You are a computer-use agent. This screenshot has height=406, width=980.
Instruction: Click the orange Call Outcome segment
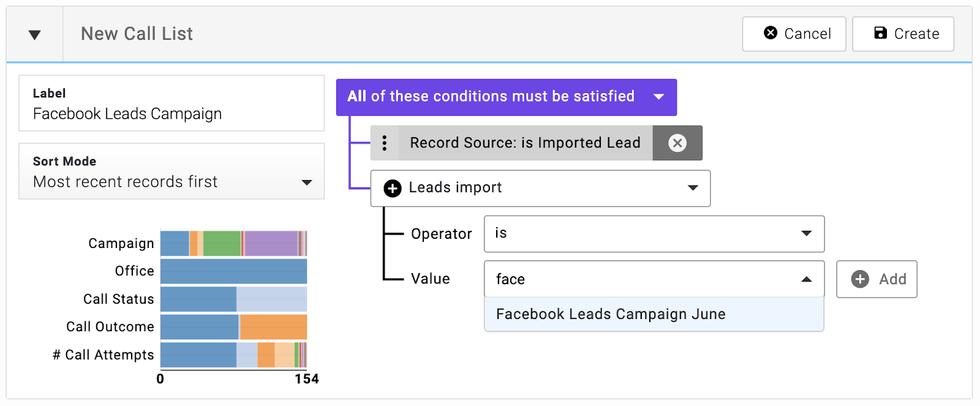273,327
